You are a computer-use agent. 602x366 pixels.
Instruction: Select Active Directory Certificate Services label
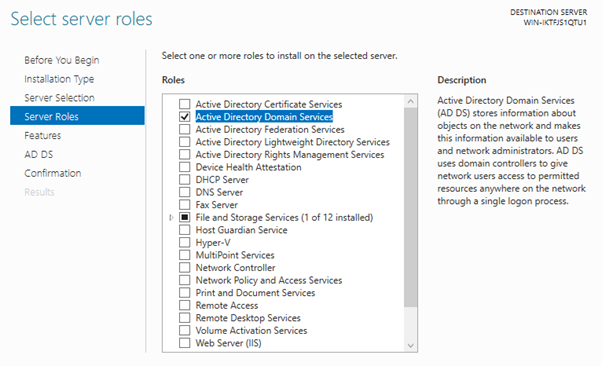[269, 104]
